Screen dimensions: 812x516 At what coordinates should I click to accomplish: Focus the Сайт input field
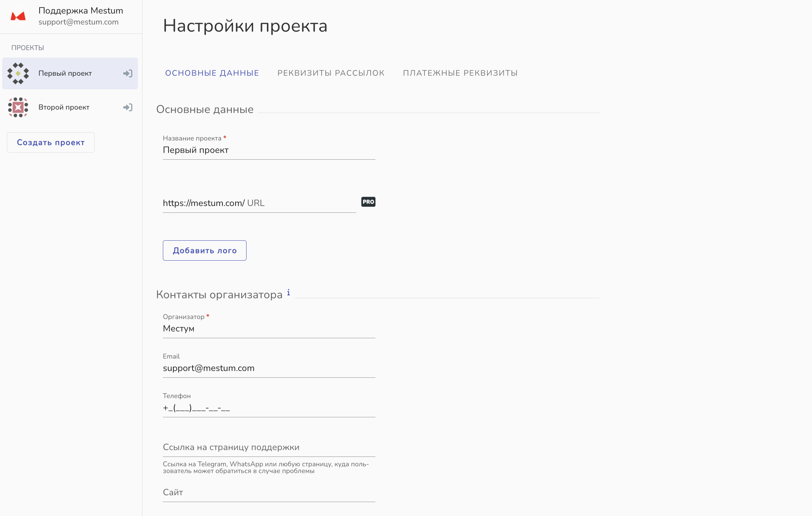pyautogui.click(x=269, y=493)
